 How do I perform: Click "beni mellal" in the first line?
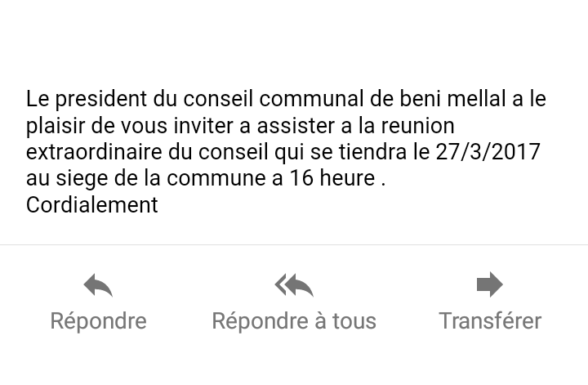click(x=453, y=99)
